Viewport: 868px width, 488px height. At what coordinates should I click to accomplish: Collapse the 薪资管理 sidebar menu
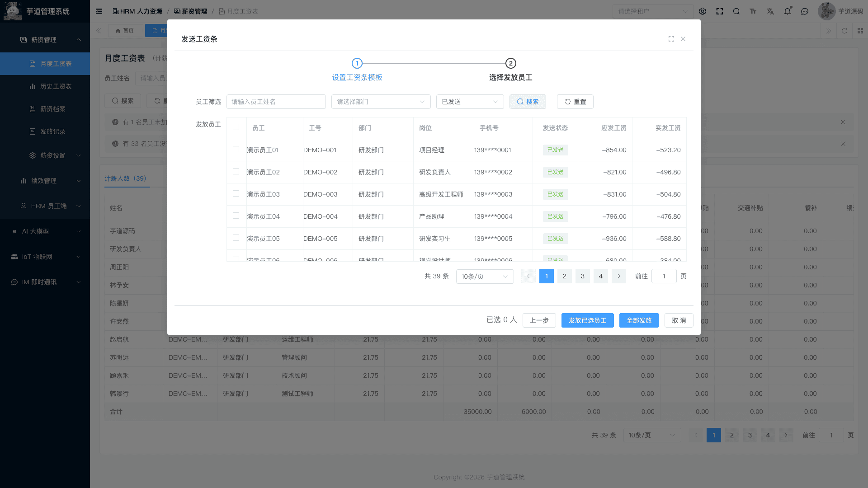(45, 40)
